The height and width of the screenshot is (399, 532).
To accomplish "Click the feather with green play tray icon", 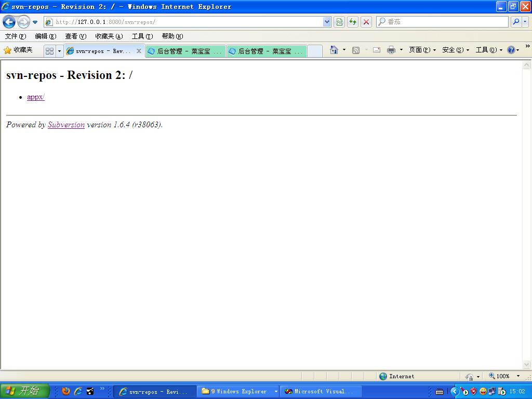I will point(464,392).
